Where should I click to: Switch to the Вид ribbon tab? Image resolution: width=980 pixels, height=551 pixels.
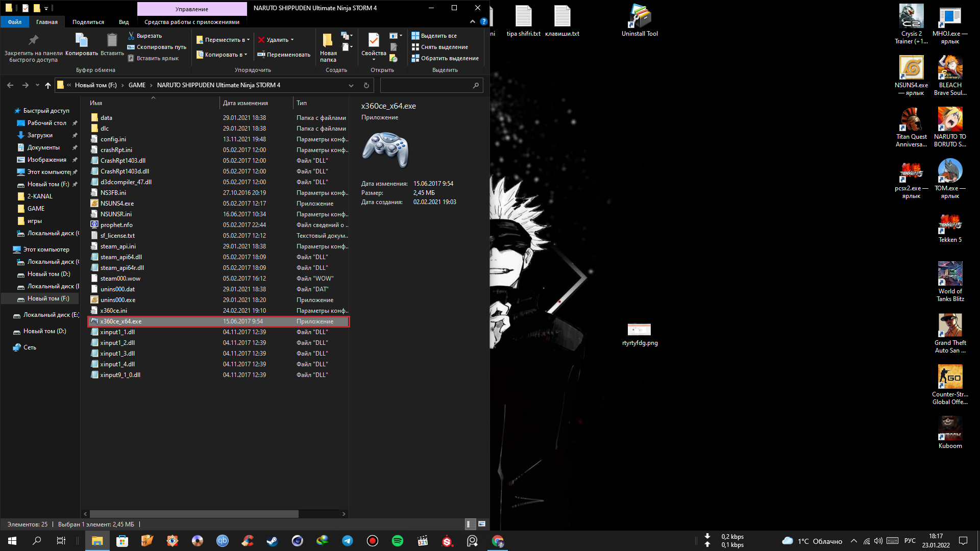point(124,22)
